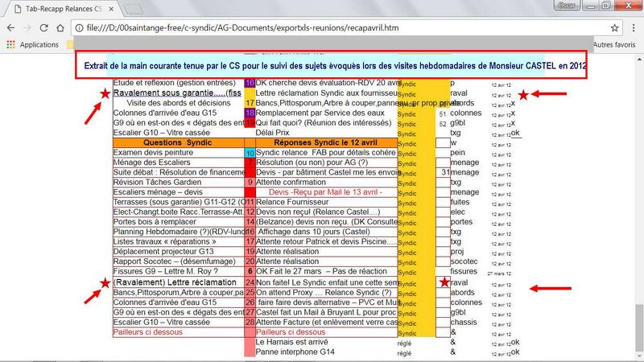
Task: Click the scrollbar down arrow
Action: 639,357
